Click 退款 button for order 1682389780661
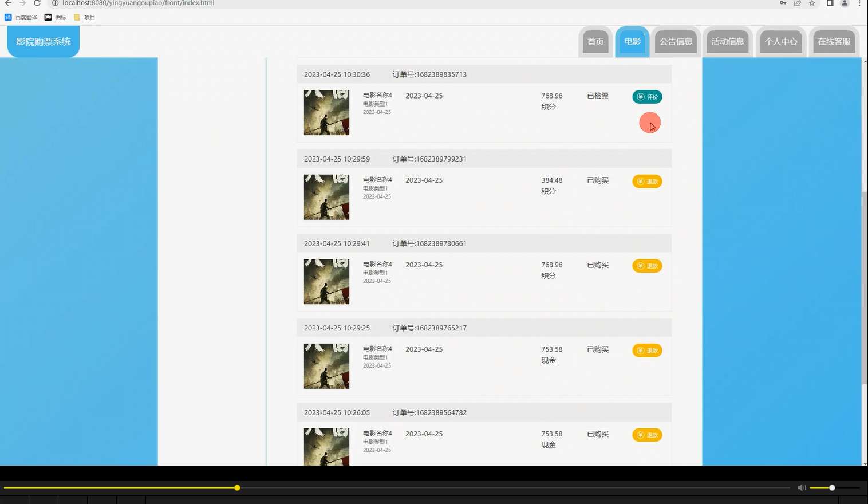This screenshot has height=504, width=868. tap(647, 266)
